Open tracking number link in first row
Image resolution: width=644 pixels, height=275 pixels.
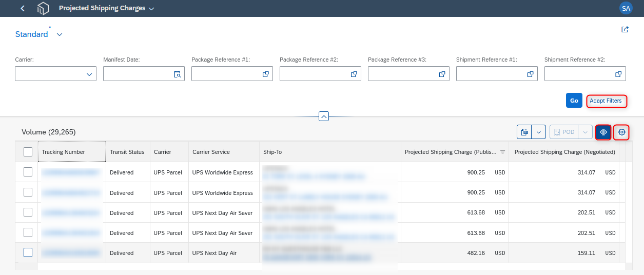pos(71,172)
